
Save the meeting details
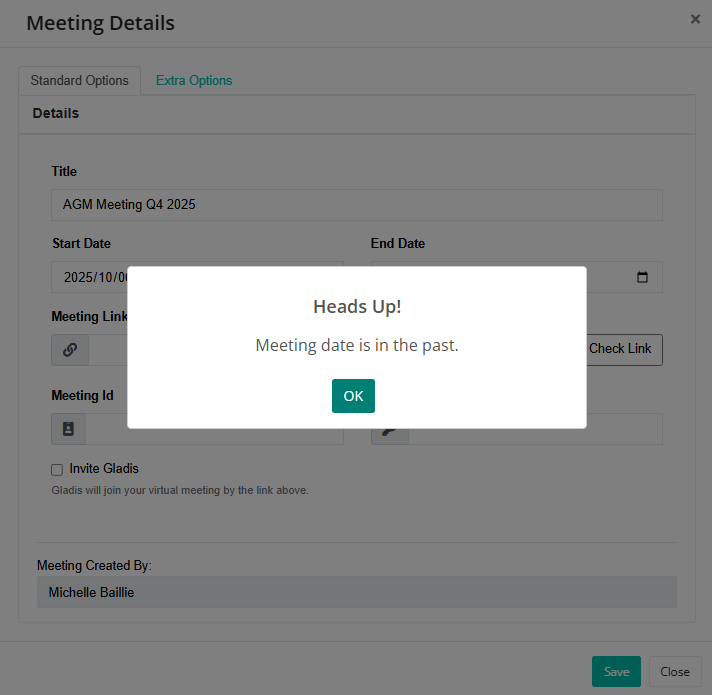tap(616, 671)
